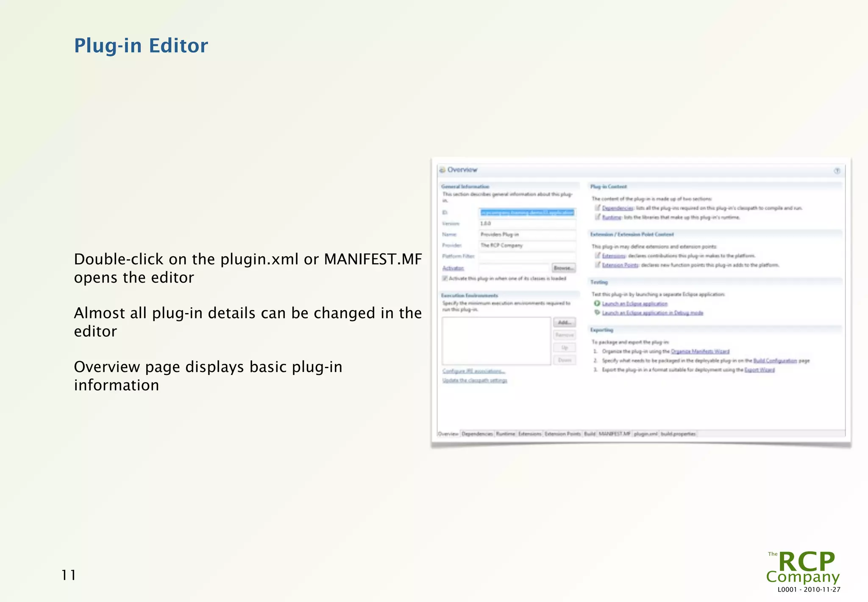Click the Up button beside the environments list
This screenshot has height=602, width=868.
pyautogui.click(x=565, y=347)
